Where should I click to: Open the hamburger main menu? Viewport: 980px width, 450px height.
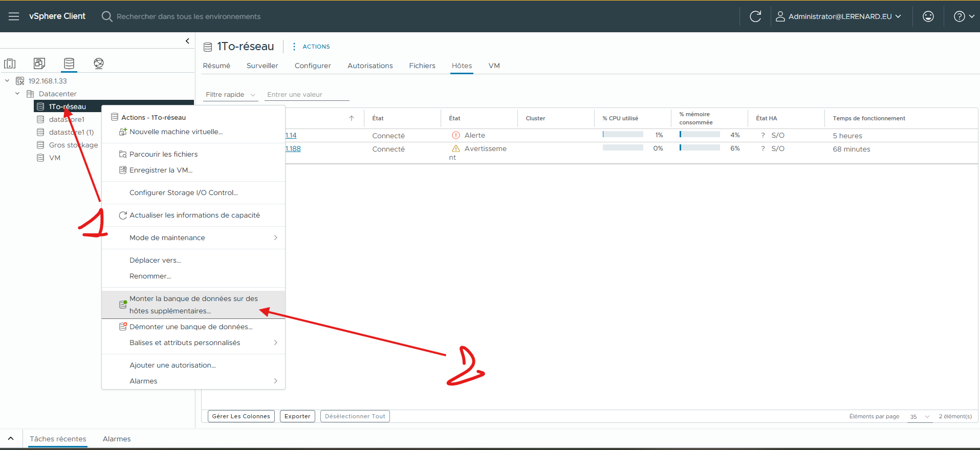[x=14, y=16]
